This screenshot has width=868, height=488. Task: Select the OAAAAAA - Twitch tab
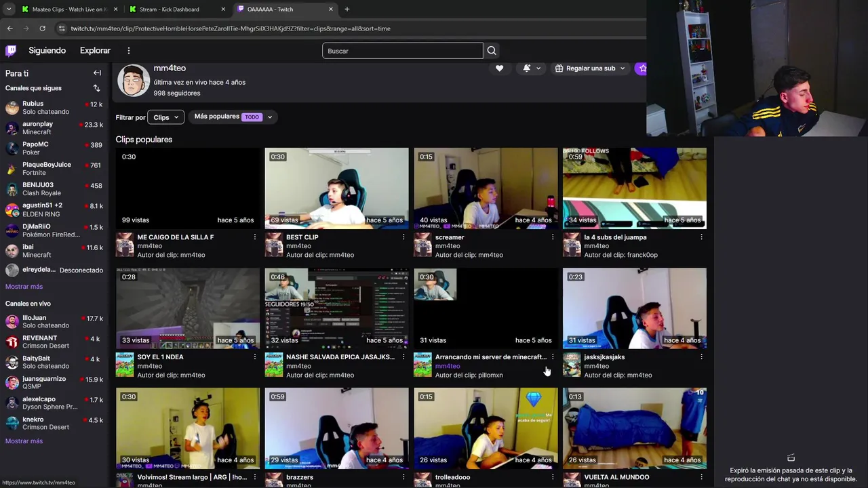[285, 9]
